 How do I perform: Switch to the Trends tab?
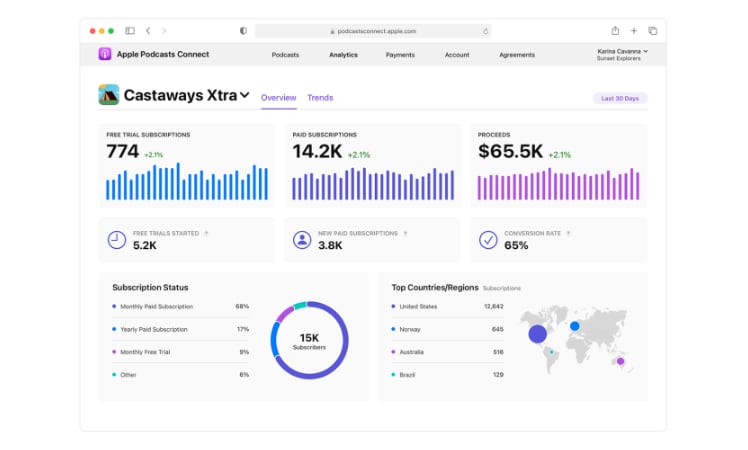[320, 98]
